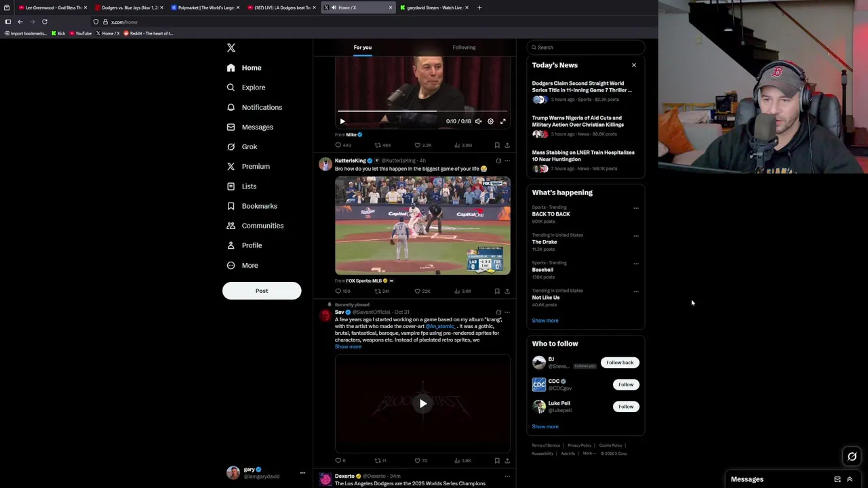
Task: Seek on the Mike video progress bar
Action: click(x=422, y=110)
